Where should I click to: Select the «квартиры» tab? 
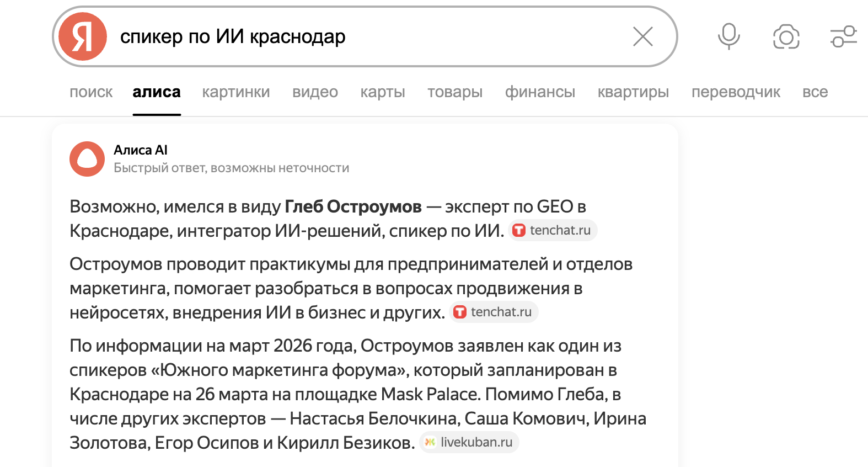click(x=633, y=92)
